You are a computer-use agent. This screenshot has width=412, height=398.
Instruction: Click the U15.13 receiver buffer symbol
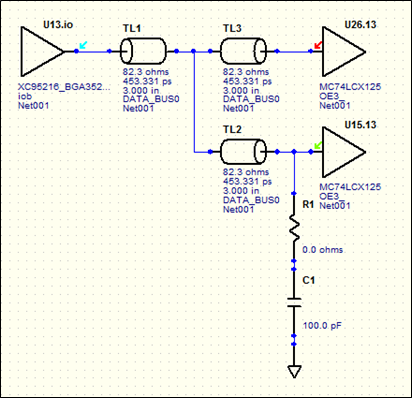[343, 152]
